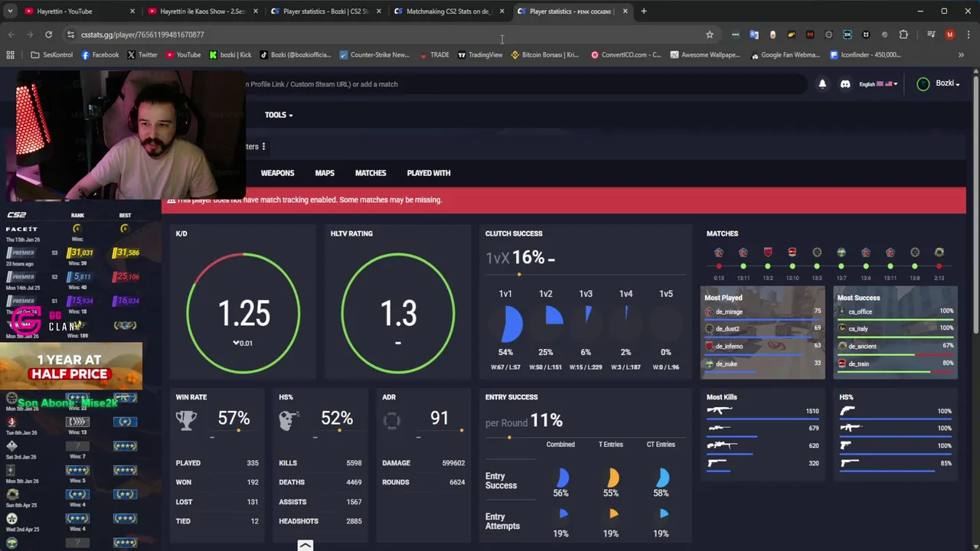Open the Bozki account dropdown
This screenshot has height=551, width=980.
938,84
